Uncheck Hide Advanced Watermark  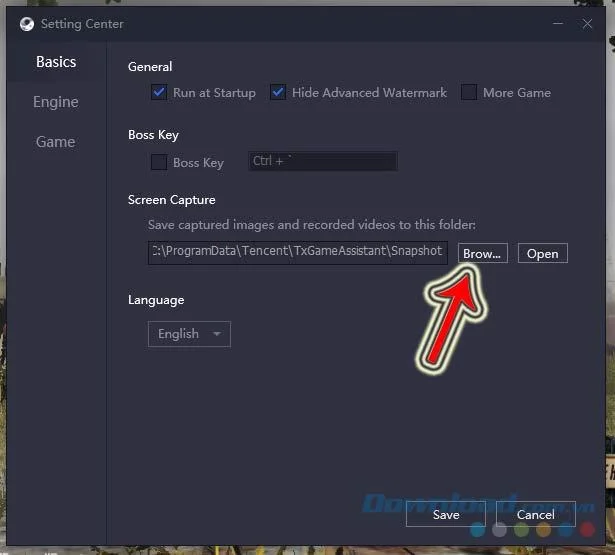tap(278, 93)
